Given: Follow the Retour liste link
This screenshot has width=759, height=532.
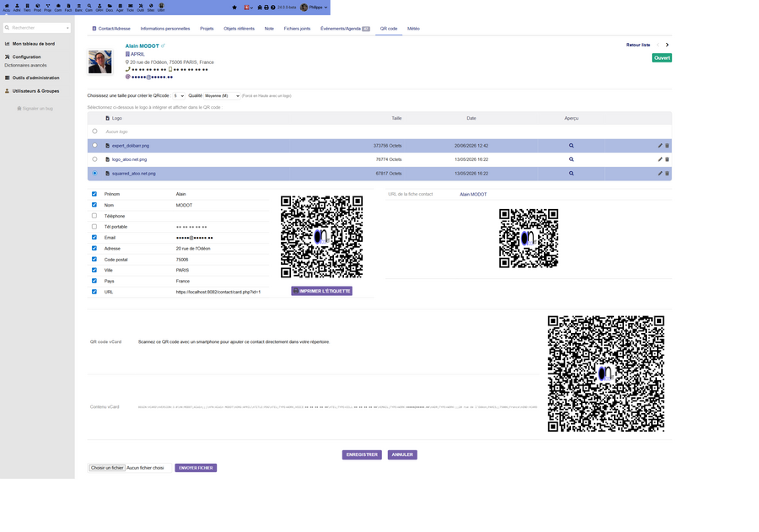Looking at the screenshot, I should (x=638, y=45).
